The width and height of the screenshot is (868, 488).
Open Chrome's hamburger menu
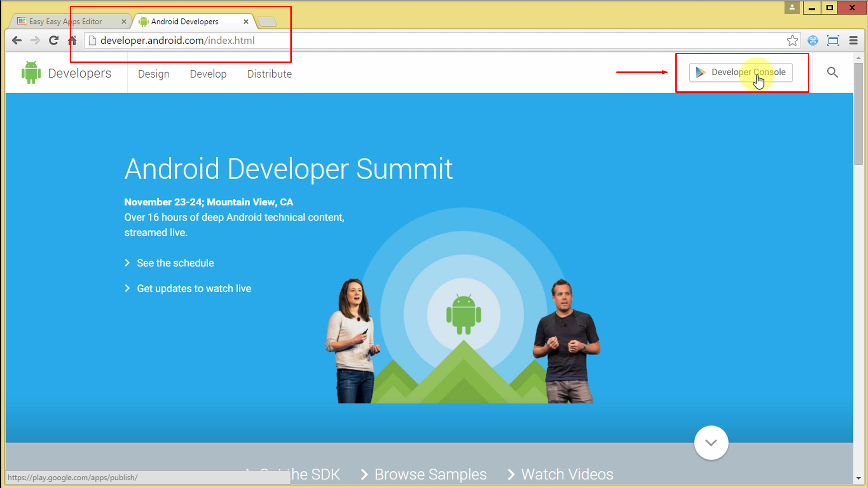tap(853, 40)
